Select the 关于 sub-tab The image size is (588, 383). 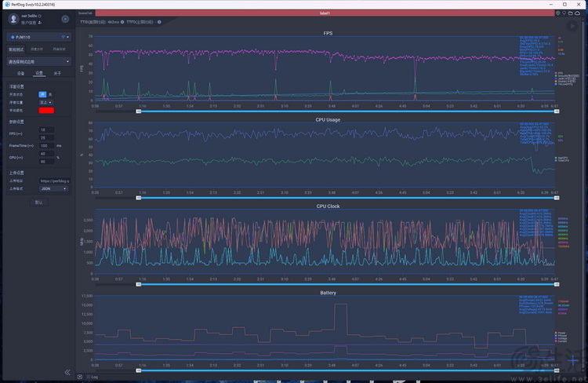click(x=57, y=73)
